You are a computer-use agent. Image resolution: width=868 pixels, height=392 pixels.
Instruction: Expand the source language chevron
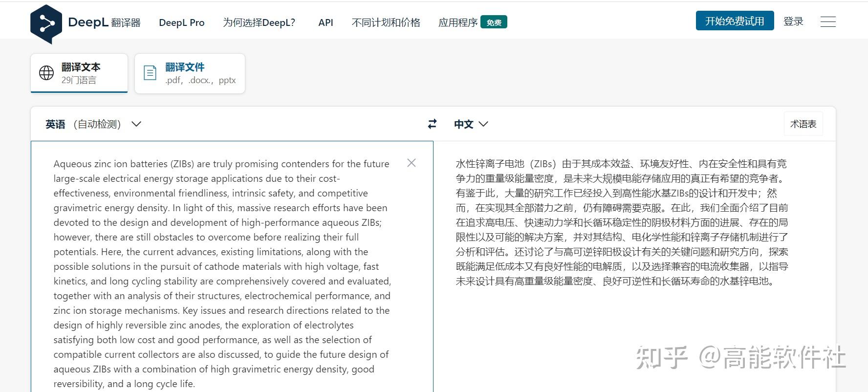(136, 124)
